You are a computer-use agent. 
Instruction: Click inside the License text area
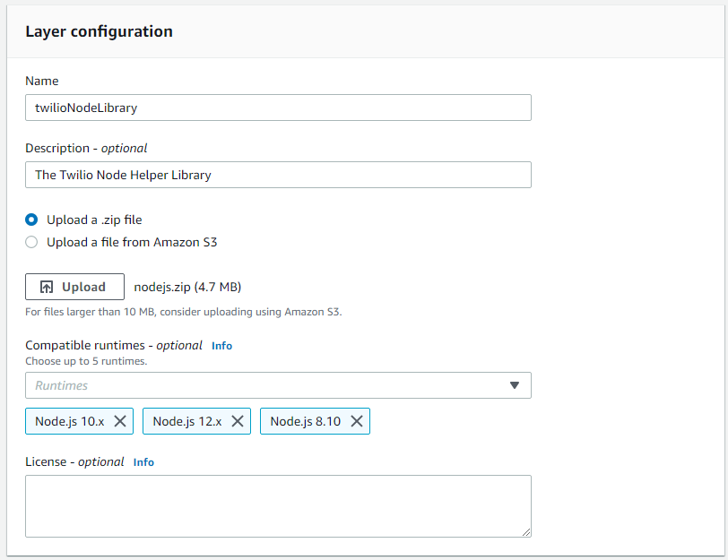278,506
